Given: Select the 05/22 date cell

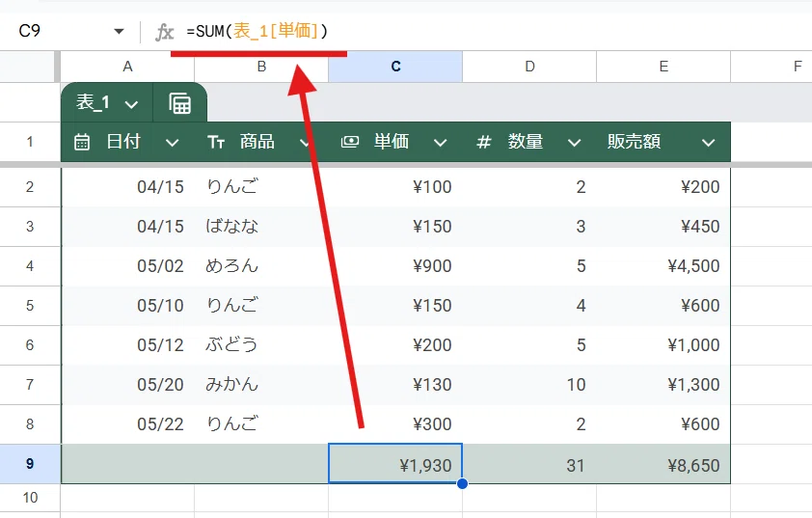Looking at the screenshot, I should [128, 424].
